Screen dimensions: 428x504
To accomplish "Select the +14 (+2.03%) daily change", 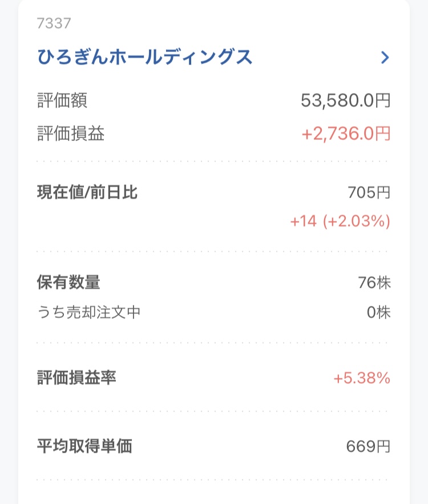I will click(340, 221).
